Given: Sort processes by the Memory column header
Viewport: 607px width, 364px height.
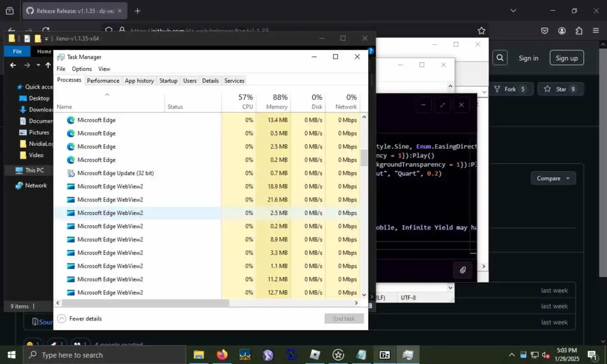Looking at the screenshot, I should point(274,101).
